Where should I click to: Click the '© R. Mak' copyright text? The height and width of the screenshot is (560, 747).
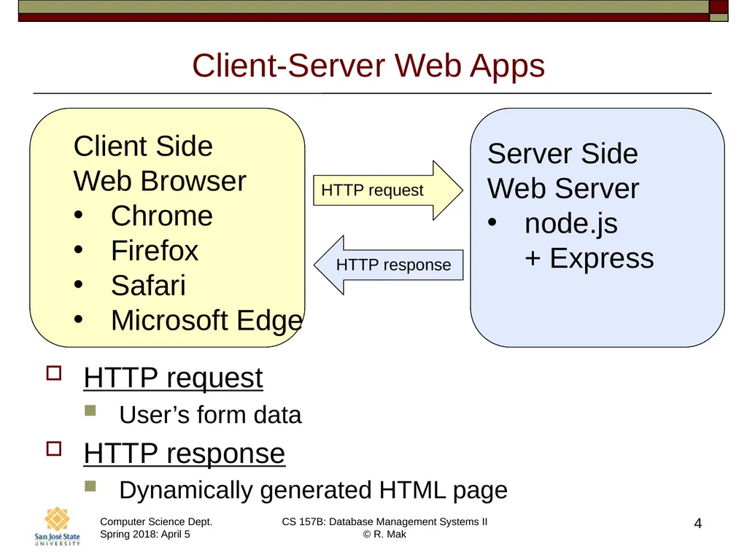[384, 534]
